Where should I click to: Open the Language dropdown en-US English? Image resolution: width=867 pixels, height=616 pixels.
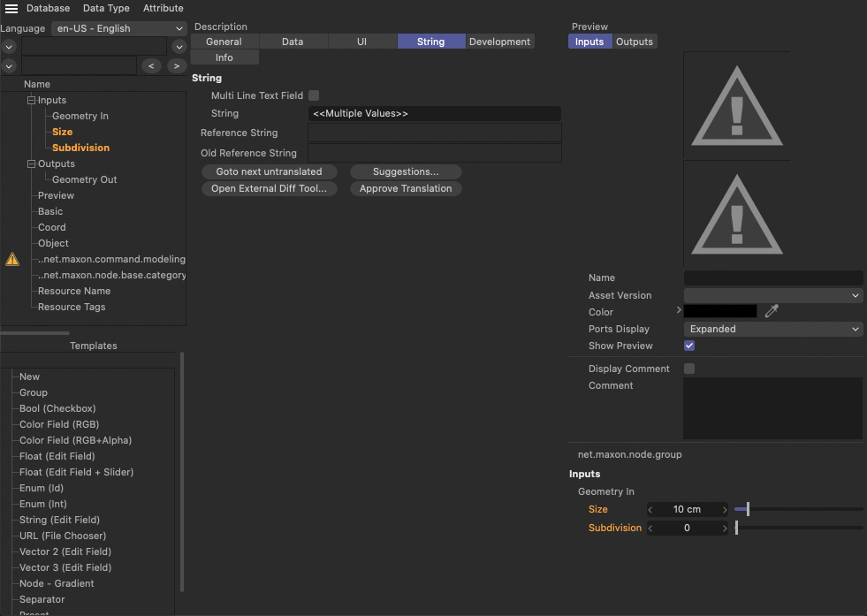[118, 28]
